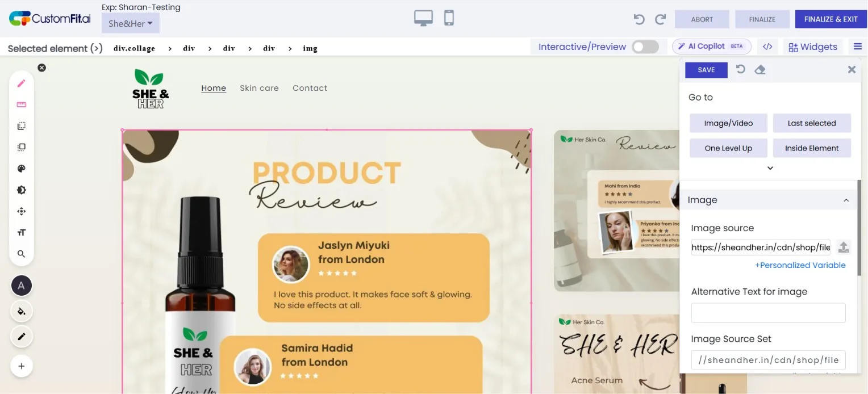Open the hamburger menu icon
Viewport: 868px width, 394px height.
[x=858, y=46]
